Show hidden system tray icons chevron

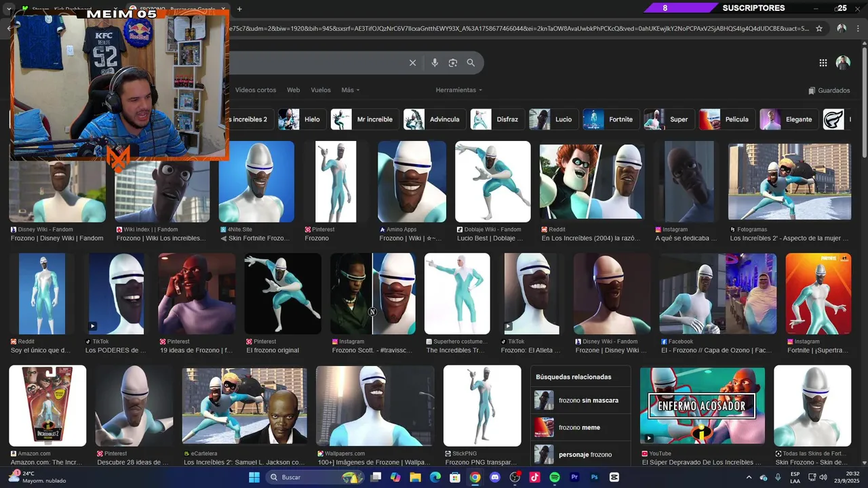point(749,477)
